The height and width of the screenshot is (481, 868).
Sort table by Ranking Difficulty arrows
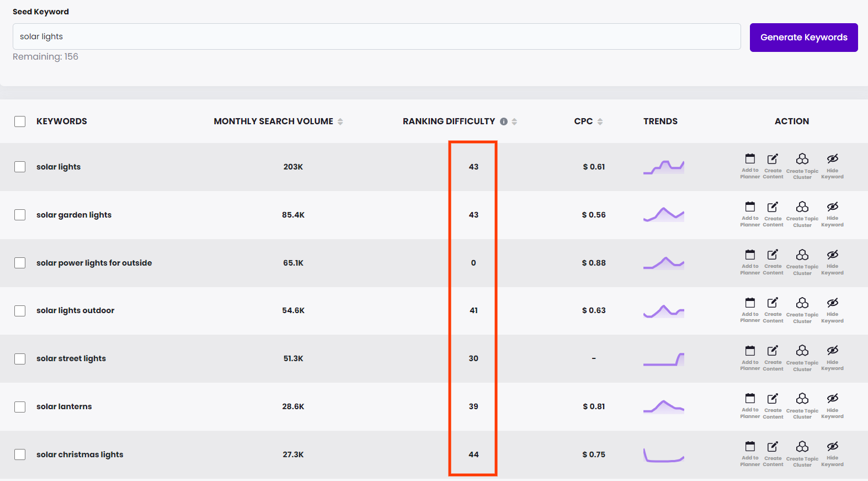pyautogui.click(x=514, y=121)
